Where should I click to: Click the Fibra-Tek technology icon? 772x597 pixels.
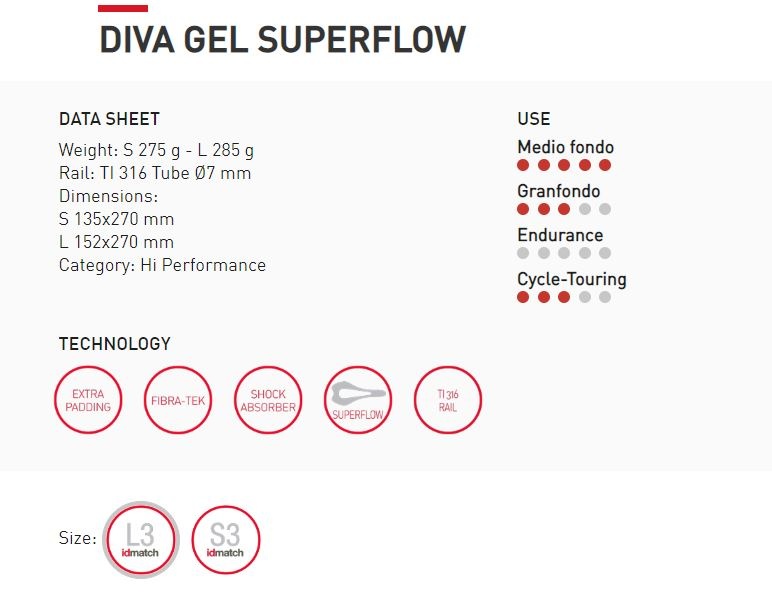(178, 400)
